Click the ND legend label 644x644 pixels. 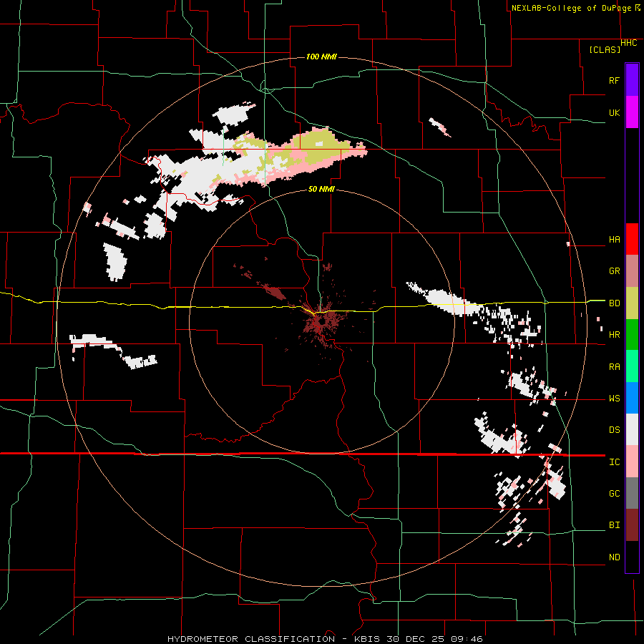[615, 557]
